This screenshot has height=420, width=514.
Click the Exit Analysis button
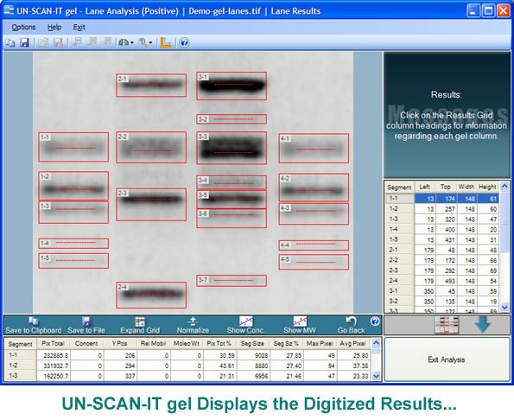click(x=446, y=360)
